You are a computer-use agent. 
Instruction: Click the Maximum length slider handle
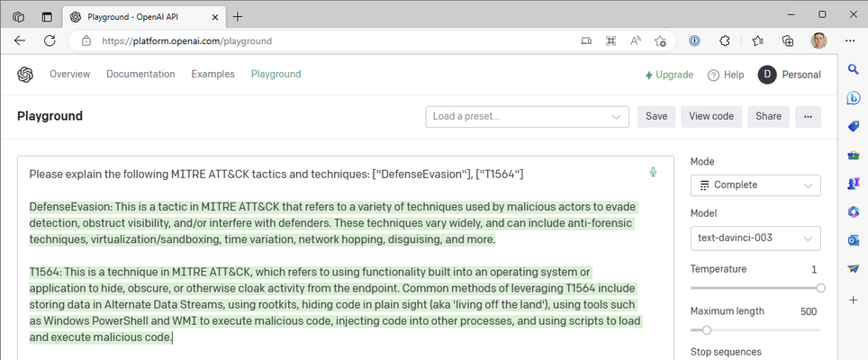click(x=706, y=330)
